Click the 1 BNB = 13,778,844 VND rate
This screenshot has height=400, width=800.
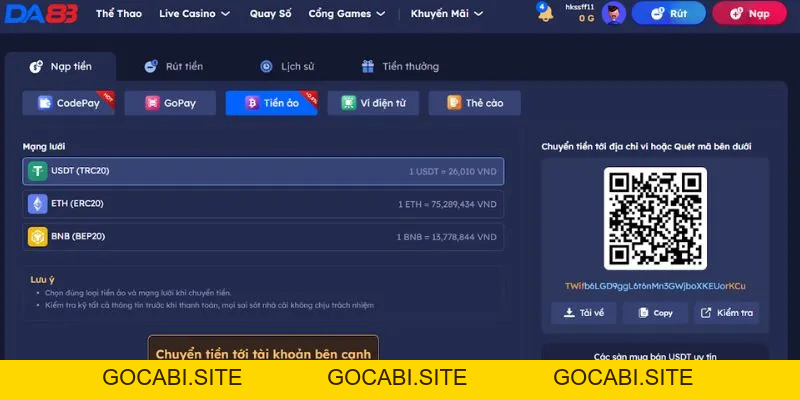pos(446,237)
